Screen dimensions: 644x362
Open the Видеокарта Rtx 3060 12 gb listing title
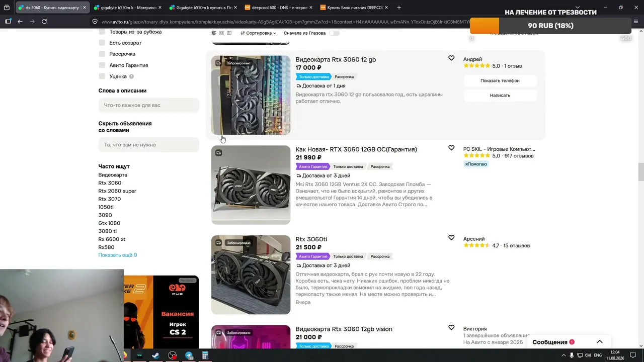point(336,59)
